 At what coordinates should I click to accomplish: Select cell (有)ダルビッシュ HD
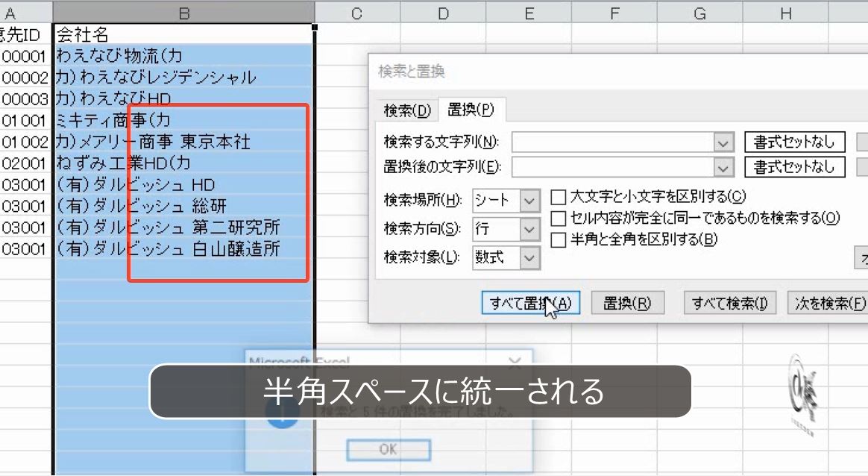[x=183, y=184]
